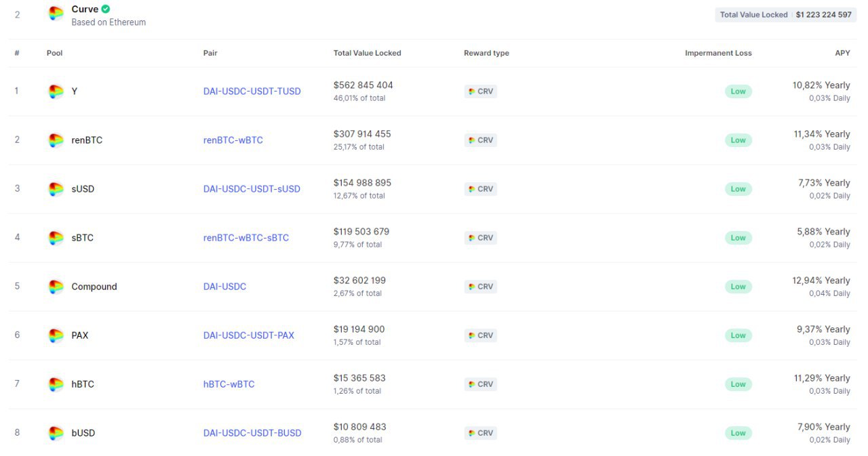Click the CRV reward badge in renBTC row
The image size is (868, 456).
tap(481, 140)
